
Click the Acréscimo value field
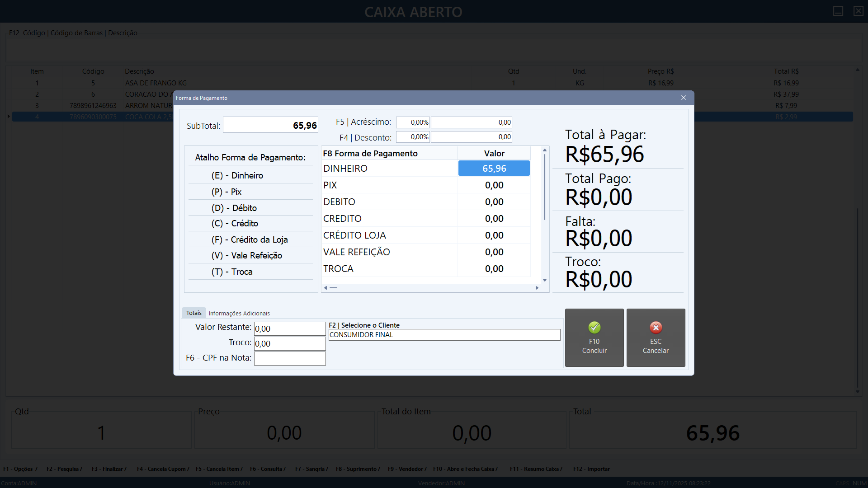pos(471,122)
